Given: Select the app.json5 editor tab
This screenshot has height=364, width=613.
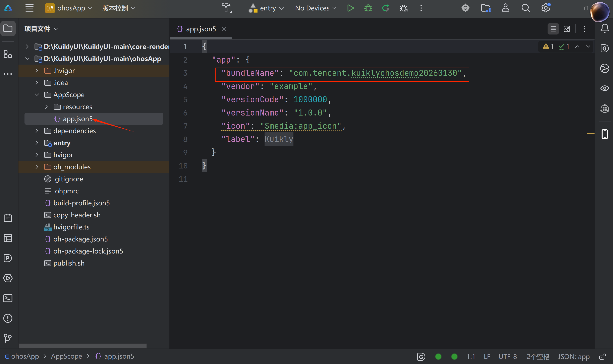Looking at the screenshot, I should (x=201, y=29).
